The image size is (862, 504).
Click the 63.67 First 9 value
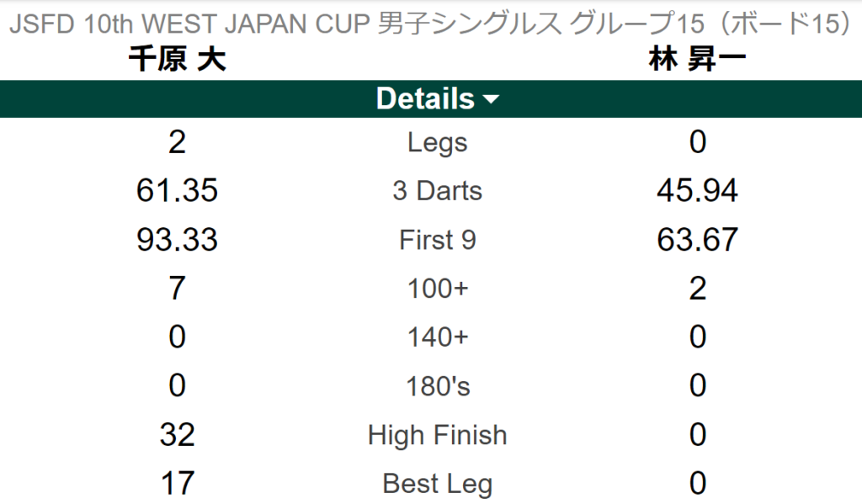click(x=697, y=240)
